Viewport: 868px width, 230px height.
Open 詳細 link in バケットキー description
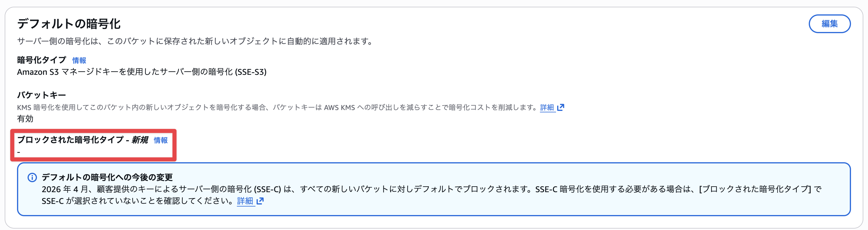[x=547, y=107]
